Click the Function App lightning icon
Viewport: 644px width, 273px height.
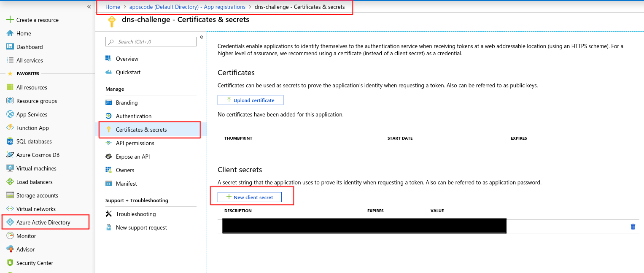click(10, 128)
